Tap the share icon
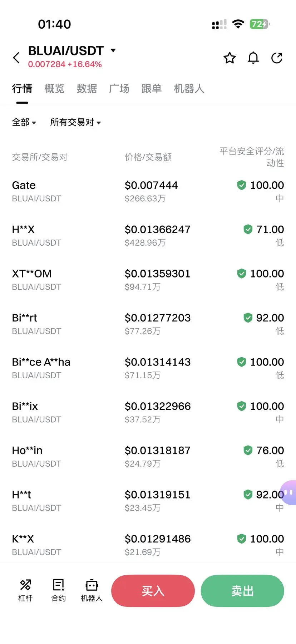The width and height of the screenshot is (296, 644). pyautogui.click(x=277, y=58)
